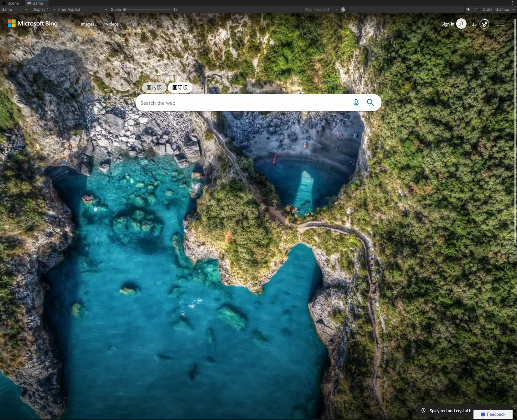Click the magnifying glass search icon
517x420 pixels.
pos(370,102)
